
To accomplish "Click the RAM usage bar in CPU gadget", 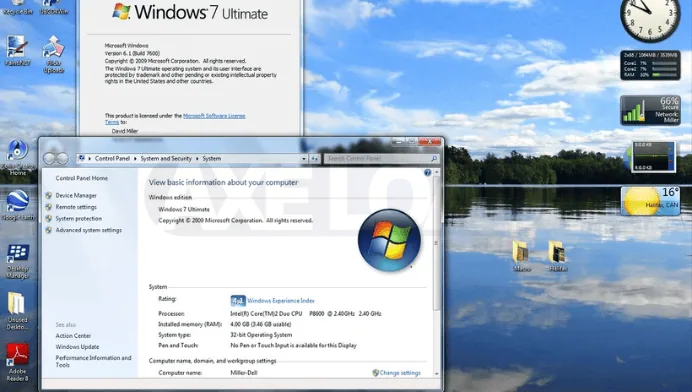I will pyautogui.click(x=664, y=75).
